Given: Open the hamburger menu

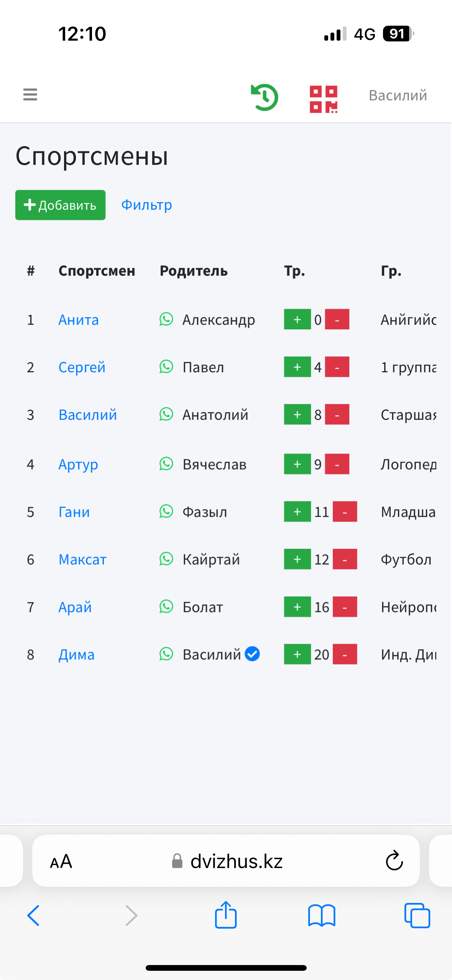Looking at the screenshot, I should 30,94.
